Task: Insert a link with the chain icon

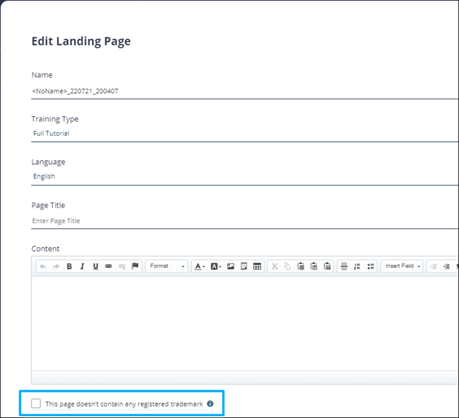Action: (x=108, y=266)
